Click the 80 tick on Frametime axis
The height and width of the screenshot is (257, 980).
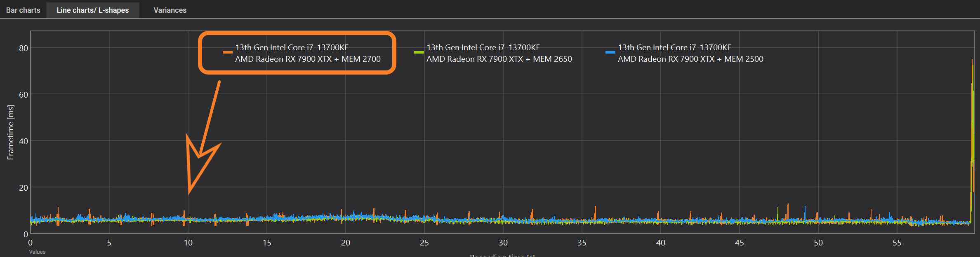(x=24, y=48)
